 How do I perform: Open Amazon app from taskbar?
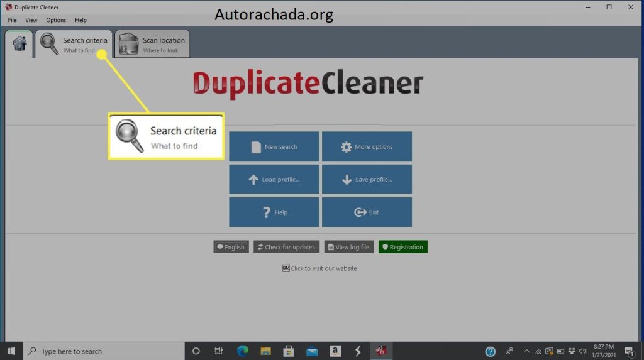[335, 351]
